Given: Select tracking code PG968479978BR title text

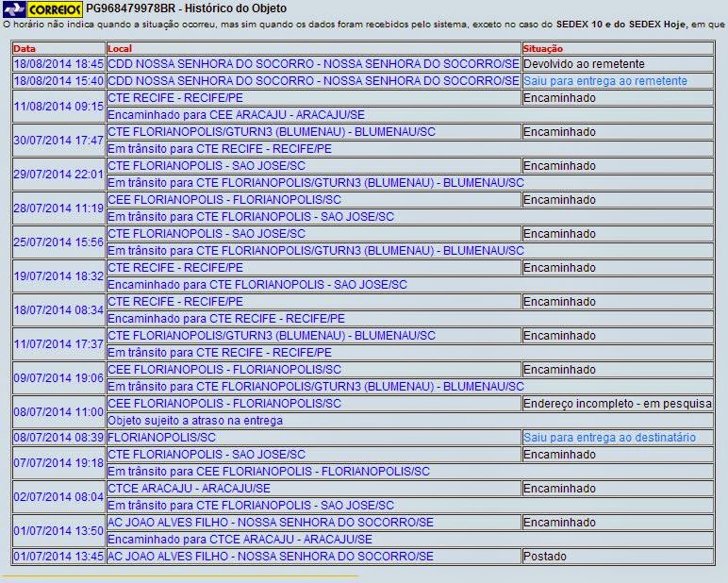Looking at the screenshot, I should (x=186, y=8).
